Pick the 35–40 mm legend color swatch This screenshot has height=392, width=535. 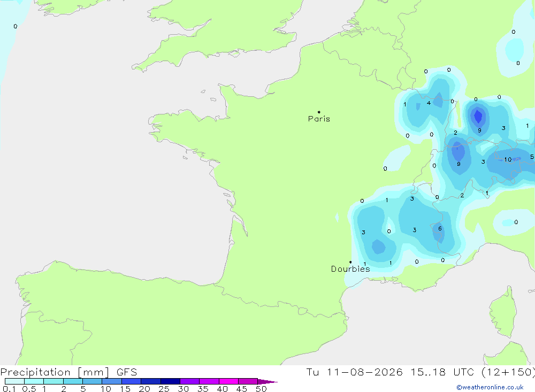coord(209,381)
